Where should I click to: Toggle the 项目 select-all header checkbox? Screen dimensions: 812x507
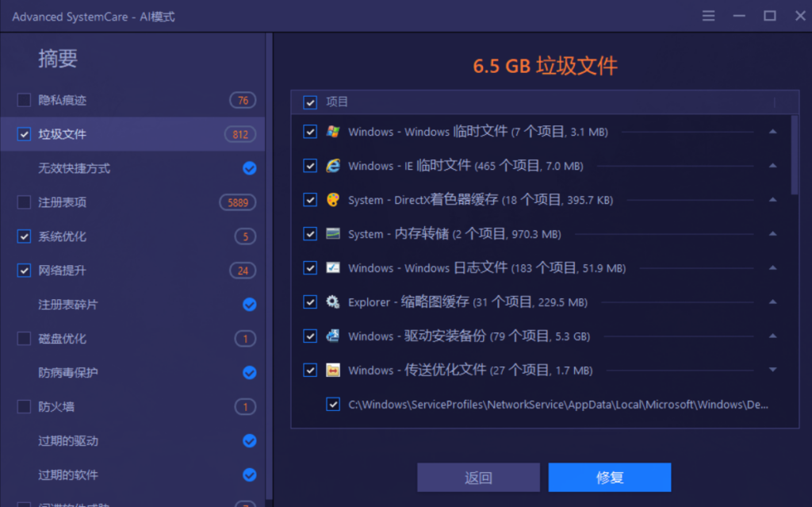(310, 102)
